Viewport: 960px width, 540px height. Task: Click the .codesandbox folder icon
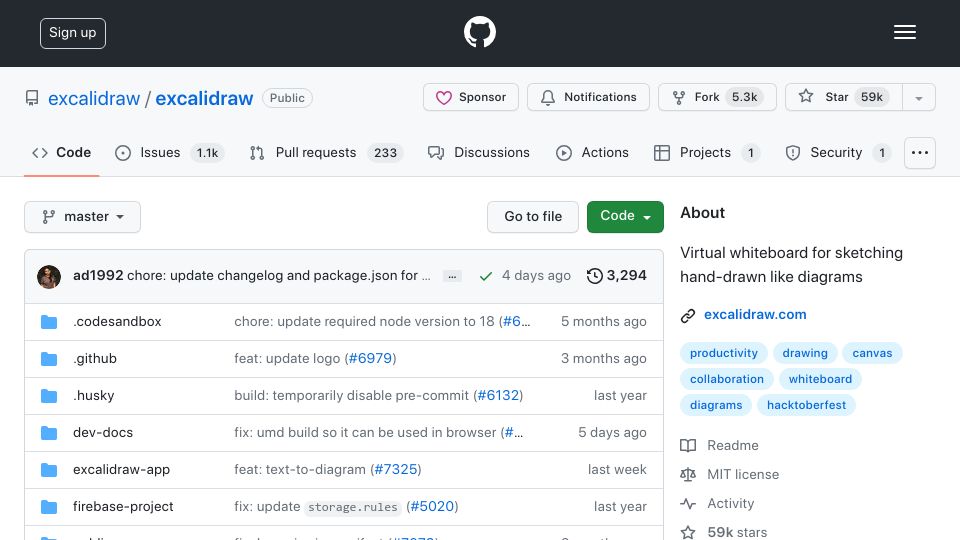pos(49,322)
